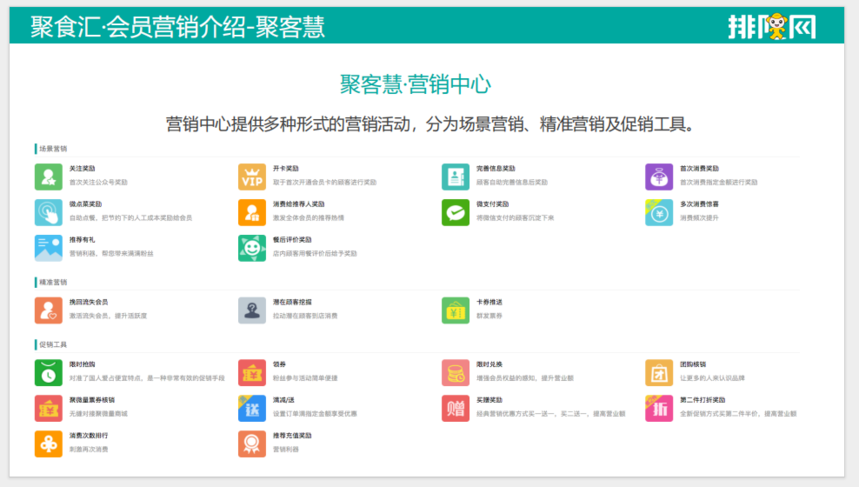Select the red 领券 coupon icon
The image size is (859, 487).
251,373
